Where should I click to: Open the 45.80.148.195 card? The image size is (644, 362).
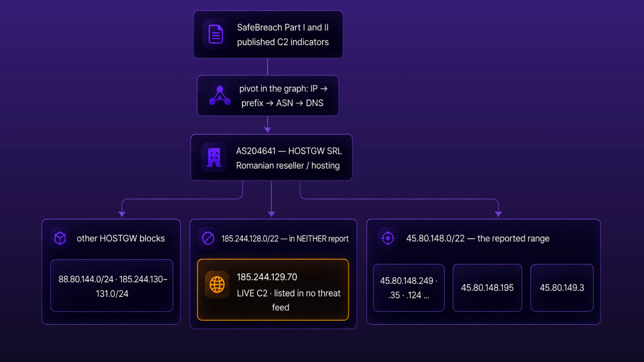coord(487,288)
